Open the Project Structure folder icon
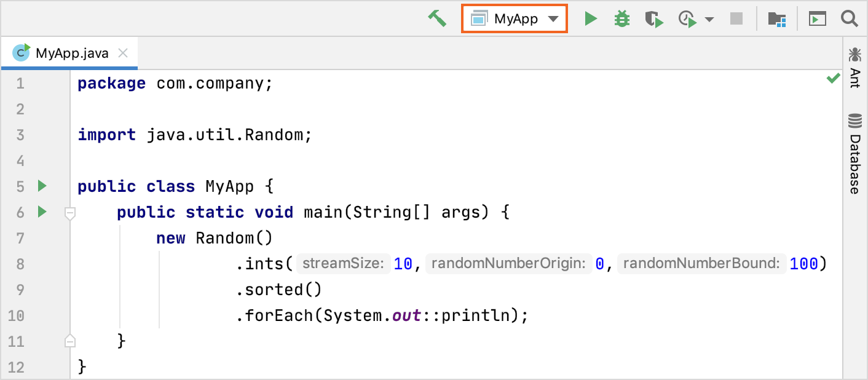 (778, 19)
